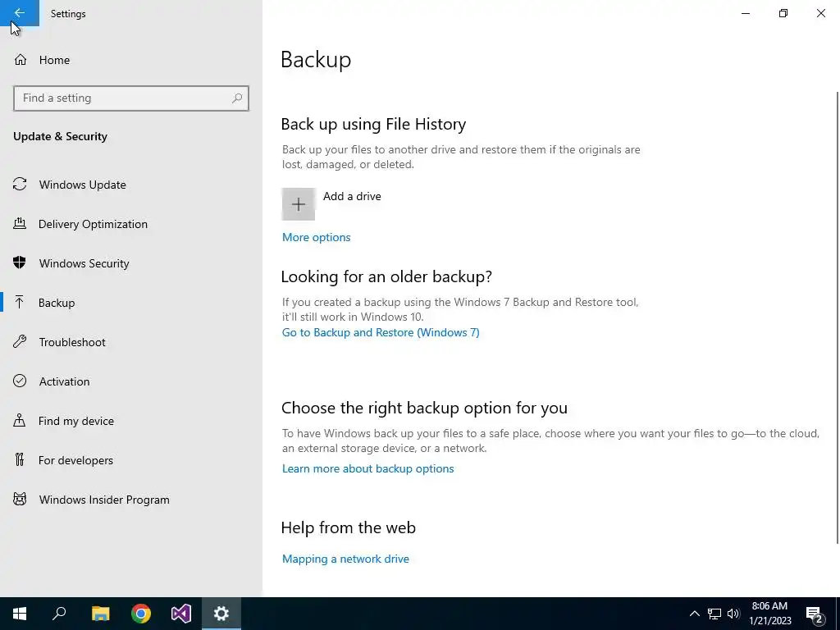Open the Windows Start menu

(x=20, y=614)
